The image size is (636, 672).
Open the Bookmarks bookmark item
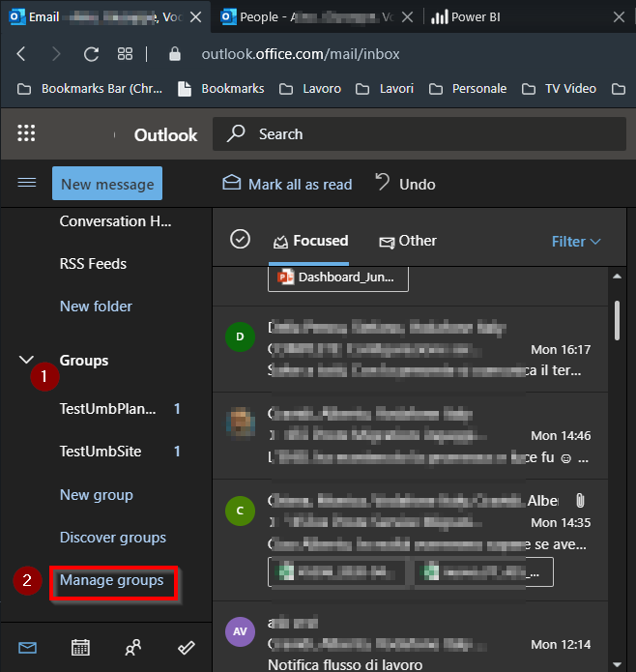pos(221,89)
